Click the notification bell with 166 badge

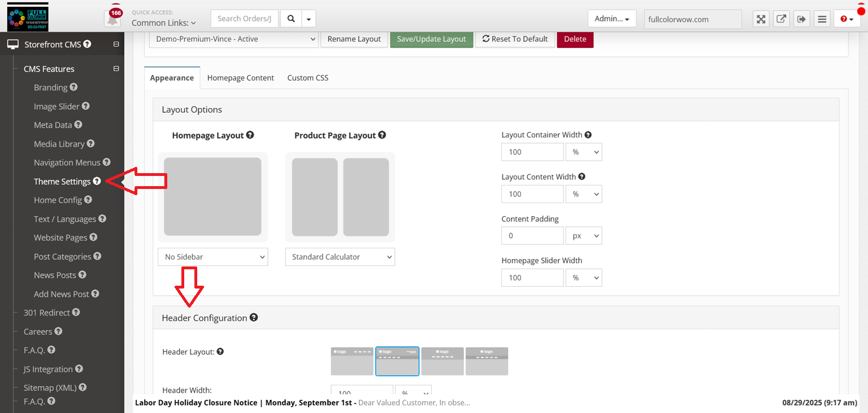pyautogui.click(x=113, y=18)
